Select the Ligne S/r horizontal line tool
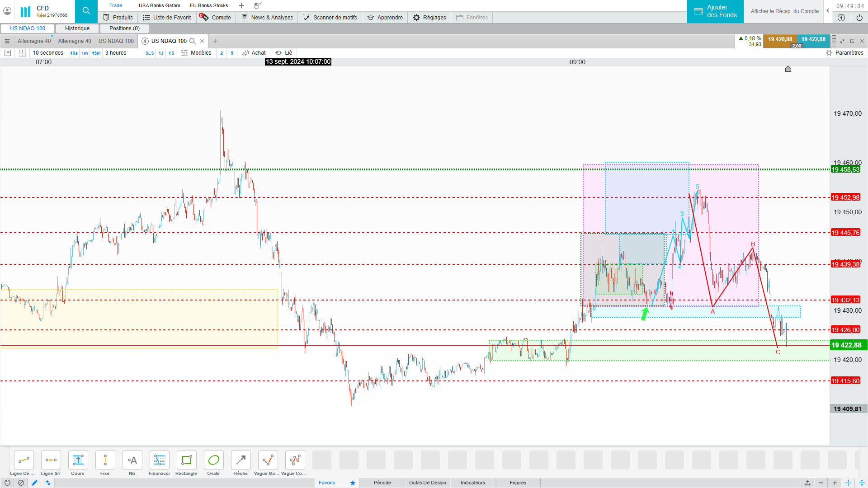The width and height of the screenshot is (868, 488). [51, 460]
